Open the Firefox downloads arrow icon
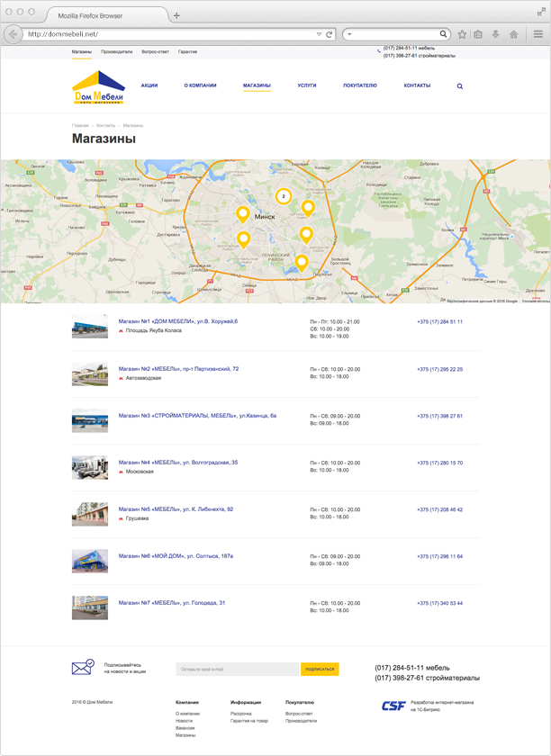 click(495, 34)
